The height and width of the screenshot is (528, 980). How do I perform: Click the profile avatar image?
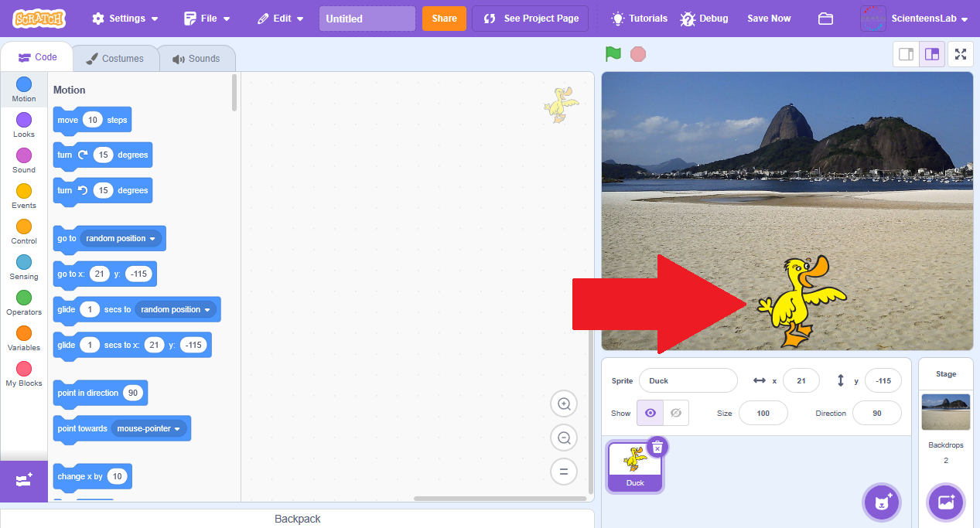coord(872,19)
